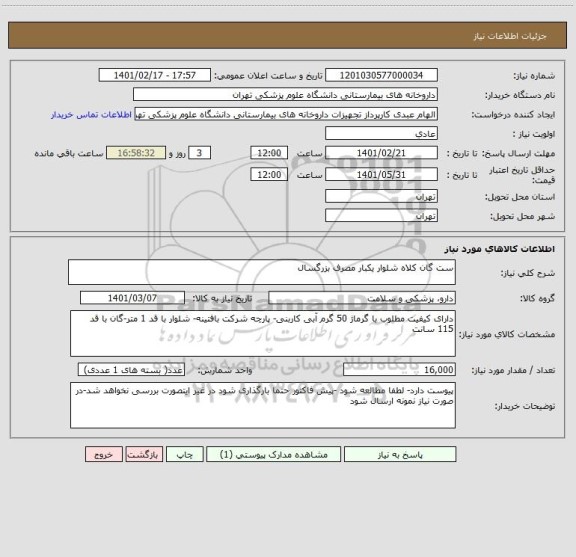Click the remaining time countdown 16:58:32
The height and width of the screenshot is (557, 576).
coord(136,153)
